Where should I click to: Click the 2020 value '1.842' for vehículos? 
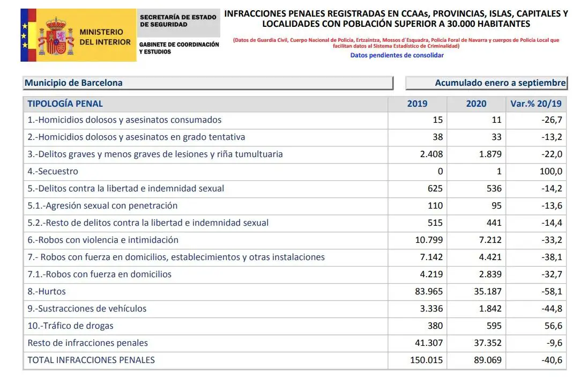point(477,309)
